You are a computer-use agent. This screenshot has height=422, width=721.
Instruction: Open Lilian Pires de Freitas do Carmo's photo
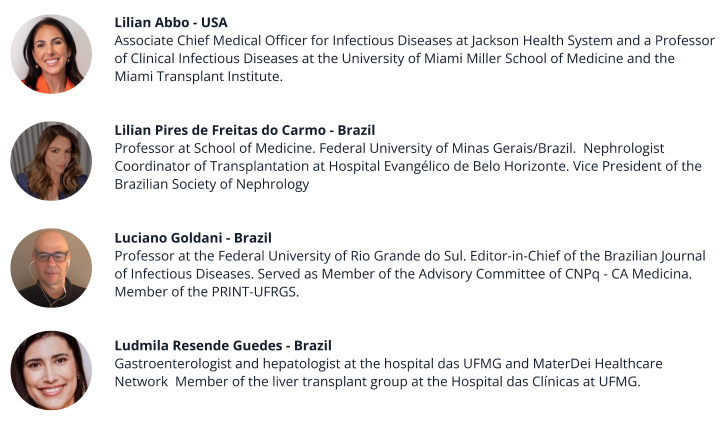pos(51,160)
